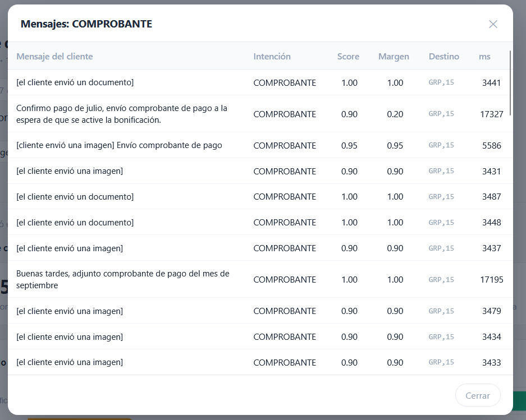Click the Score 0.90 in the 17327 ms row
Image resolution: width=526 pixels, height=420 pixels.
349,114
